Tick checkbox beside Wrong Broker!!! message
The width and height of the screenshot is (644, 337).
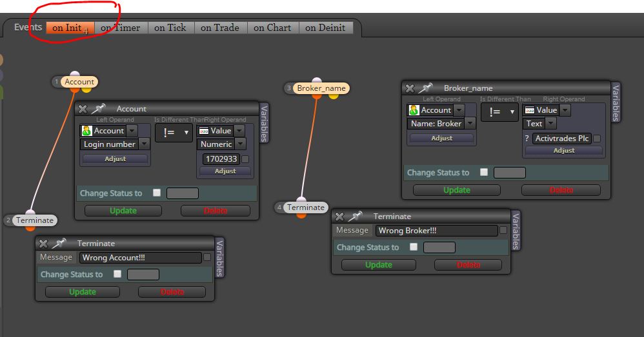click(x=503, y=231)
